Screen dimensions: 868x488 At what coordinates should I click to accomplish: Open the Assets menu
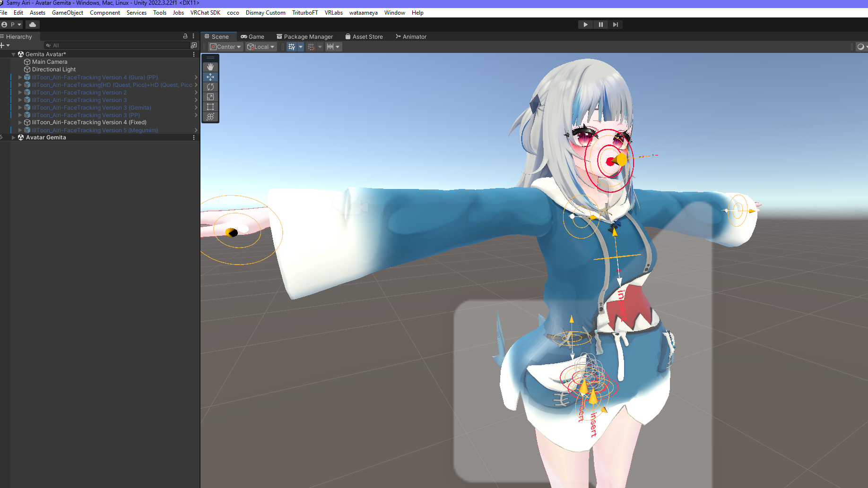click(x=38, y=13)
